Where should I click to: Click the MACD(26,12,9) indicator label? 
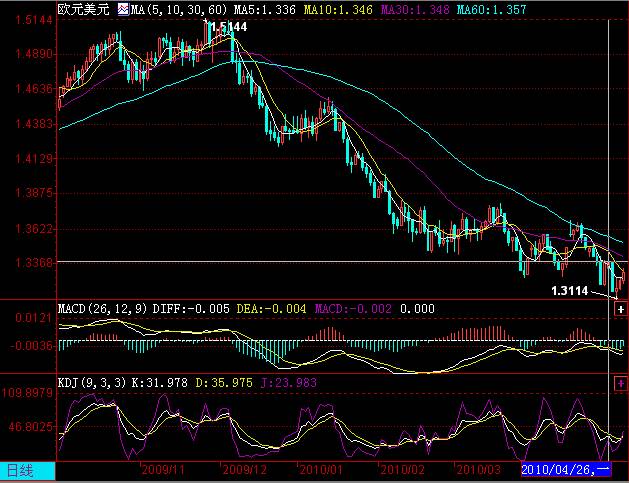pos(103,308)
